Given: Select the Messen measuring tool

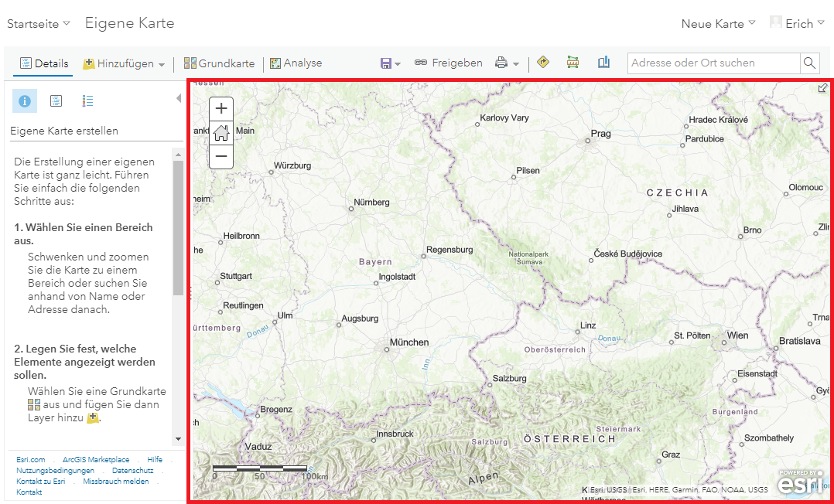Looking at the screenshot, I should 573,63.
